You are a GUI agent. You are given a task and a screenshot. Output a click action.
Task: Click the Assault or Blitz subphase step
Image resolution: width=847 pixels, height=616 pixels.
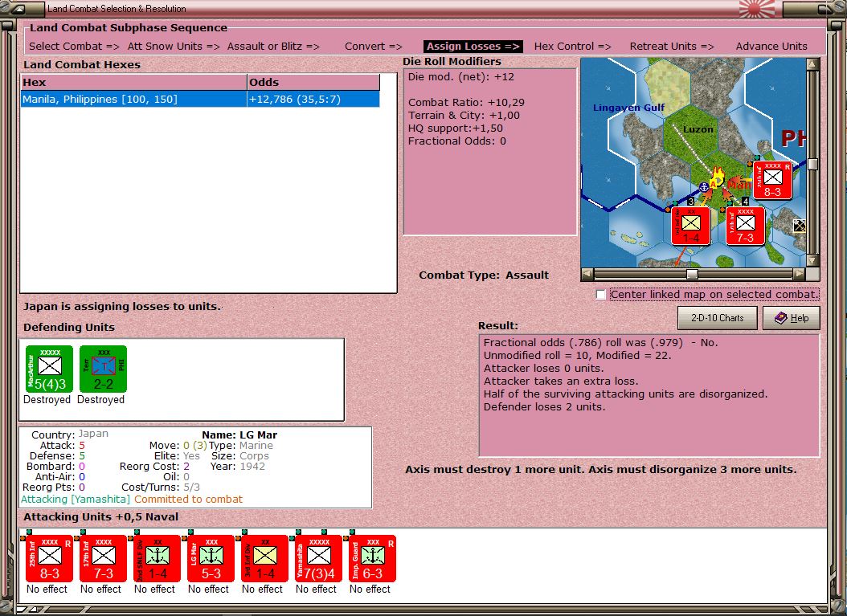tap(272, 47)
